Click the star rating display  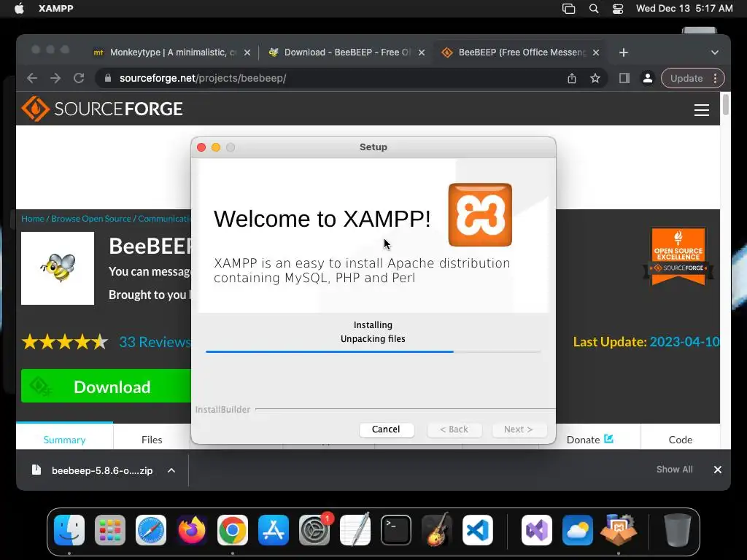click(65, 342)
